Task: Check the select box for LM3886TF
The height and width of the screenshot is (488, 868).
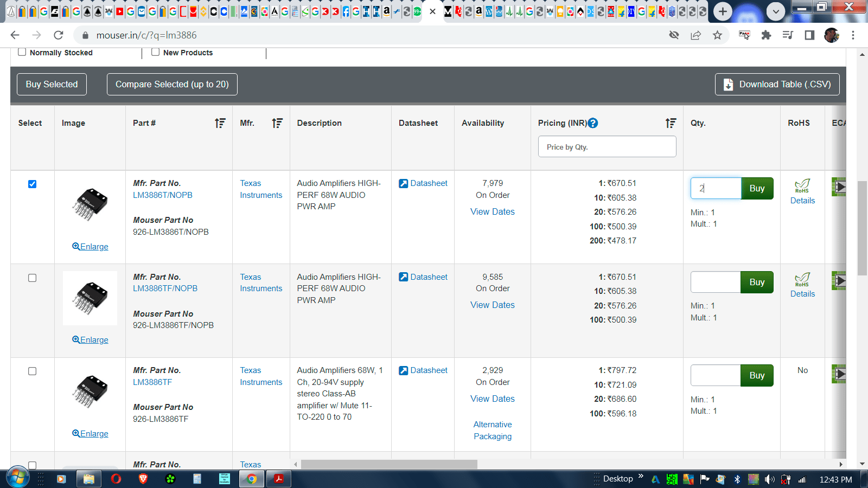Action: tap(32, 371)
